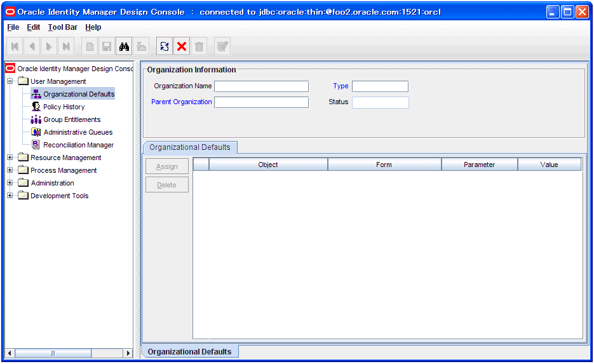Open the Parent Organization lookup link
Viewport: 594px width, 364px height.
[182, 102]
